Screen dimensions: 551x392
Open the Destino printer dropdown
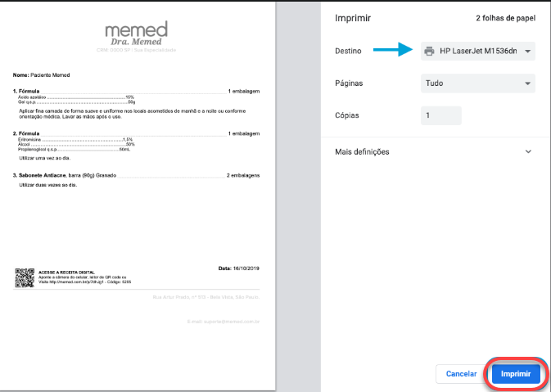(478, 51)
